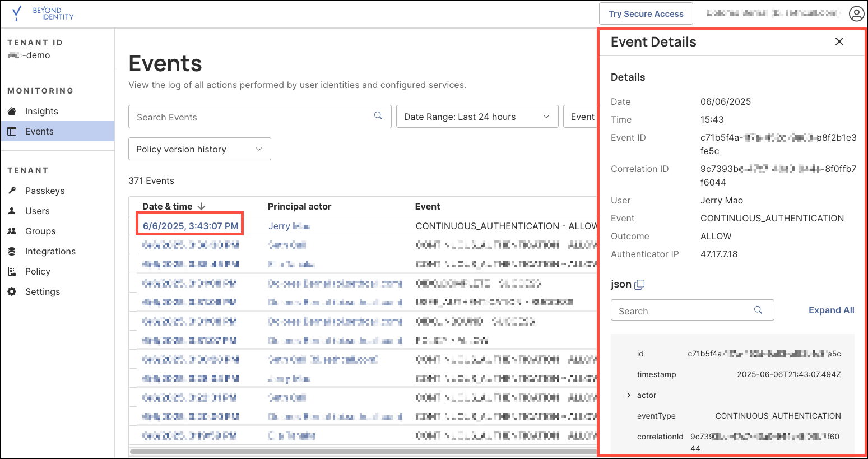868x459 pixels.
Task: Close the Event Details panel
Action: click(839, 41)
